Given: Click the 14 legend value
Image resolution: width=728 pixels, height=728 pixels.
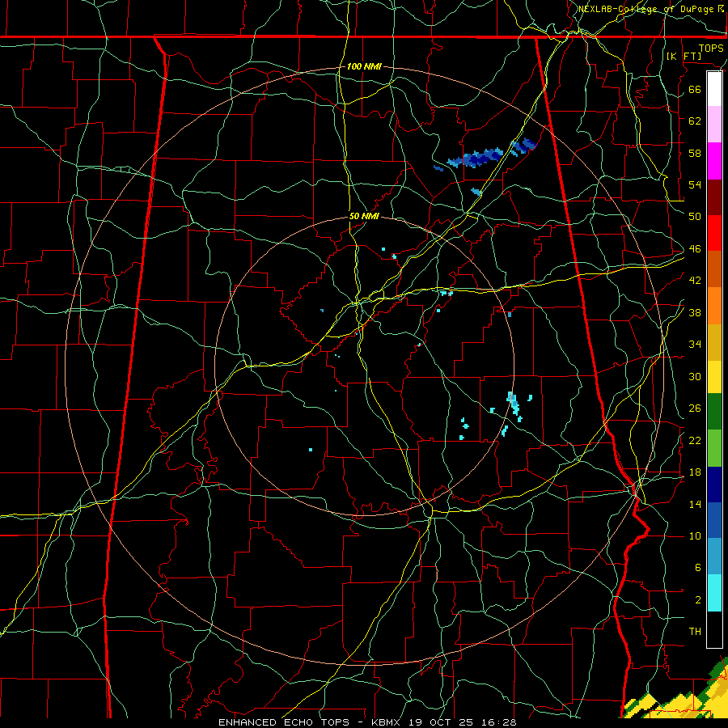Looking at the screenshot, I should (x=695, y=504).
